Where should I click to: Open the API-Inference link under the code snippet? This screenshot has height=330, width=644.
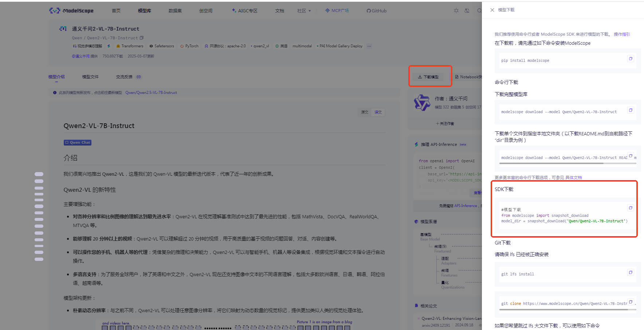466,206
